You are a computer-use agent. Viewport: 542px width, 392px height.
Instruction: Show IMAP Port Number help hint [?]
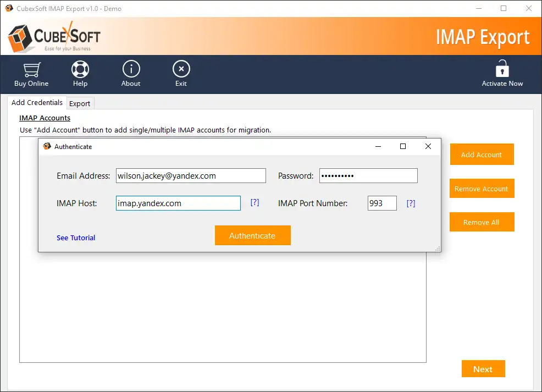411,203
